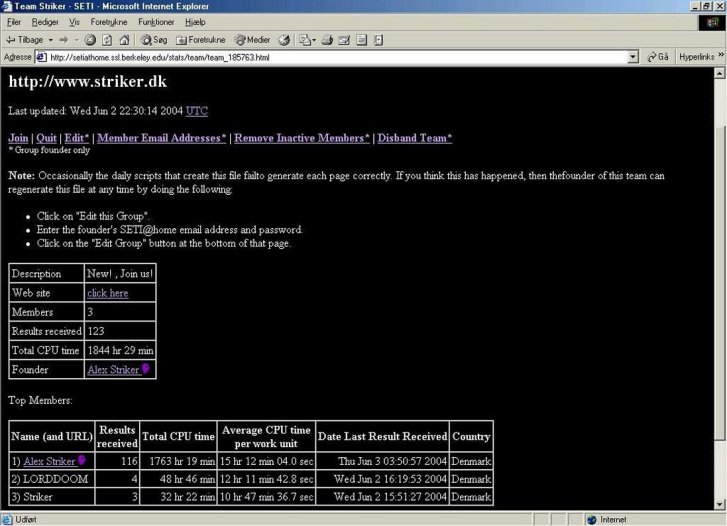Click the '15 hr 12 min 04.0 sec' cell

[x=266, y=461]
